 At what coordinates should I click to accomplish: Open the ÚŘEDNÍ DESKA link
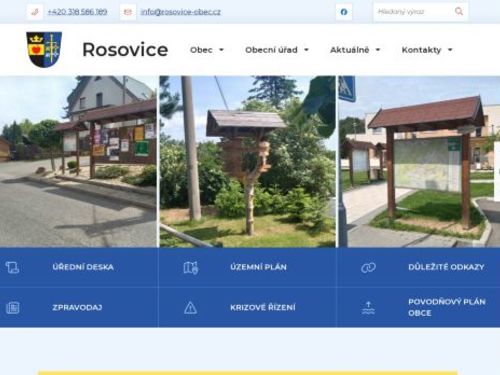(x=83, y=267)
